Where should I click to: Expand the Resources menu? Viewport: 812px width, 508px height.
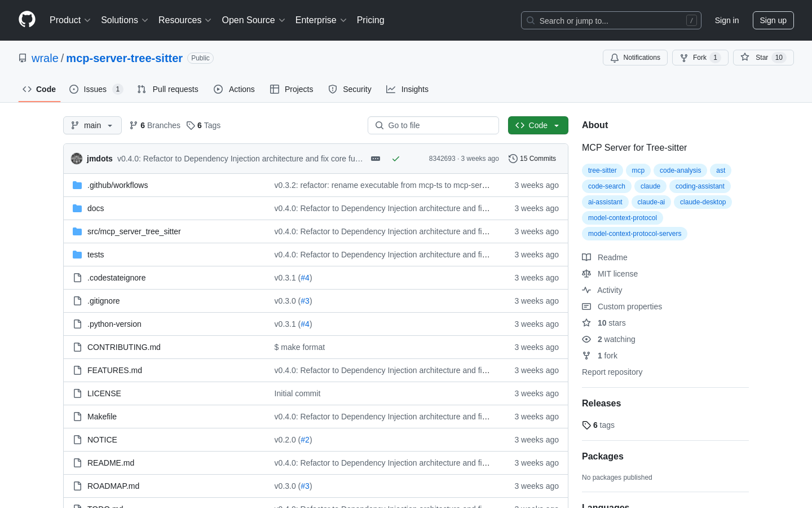pos(185,20)
